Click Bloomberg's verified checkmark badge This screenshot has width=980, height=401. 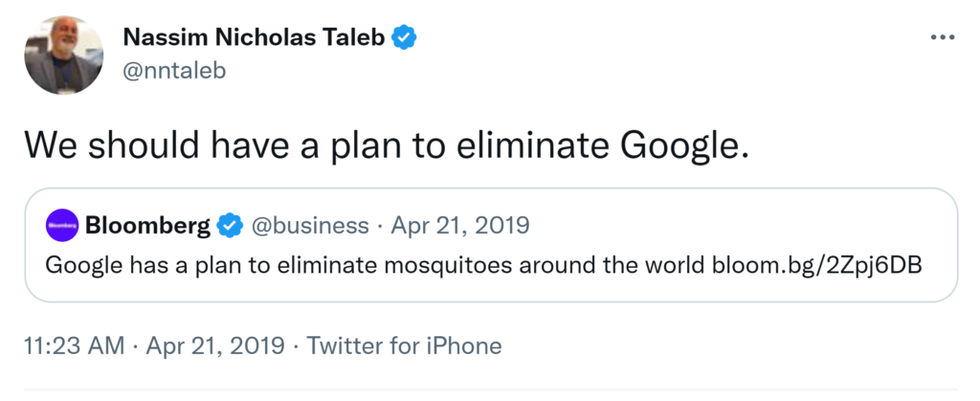coord(228,226)
